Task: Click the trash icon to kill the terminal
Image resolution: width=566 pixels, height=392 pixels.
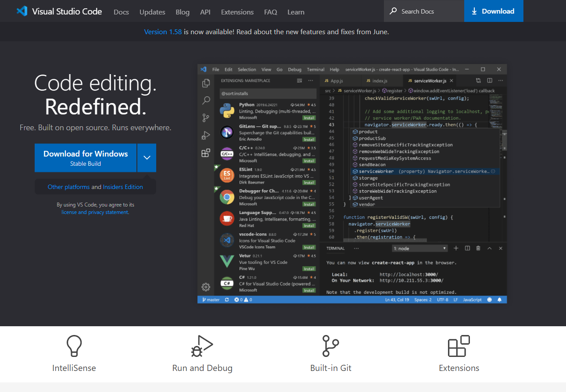Action: (x=478, y=248)
